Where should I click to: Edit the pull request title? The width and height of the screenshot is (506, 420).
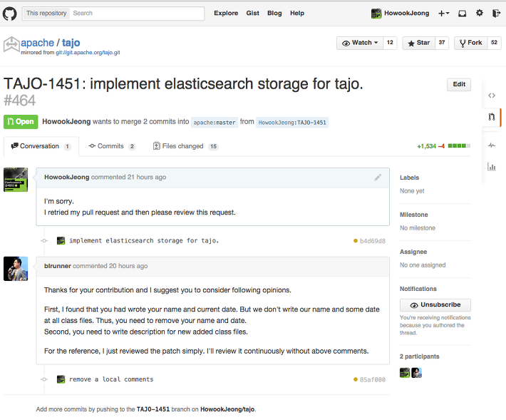[x=459, y=85]
